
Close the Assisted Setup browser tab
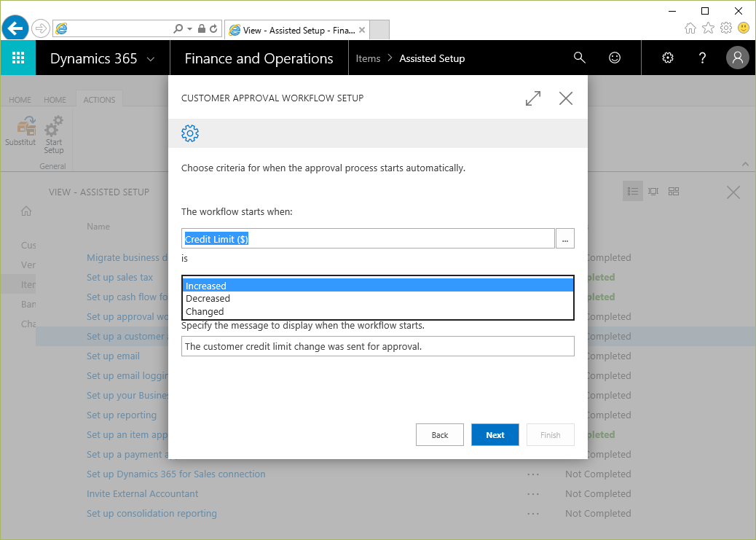(x=361, y=30)
